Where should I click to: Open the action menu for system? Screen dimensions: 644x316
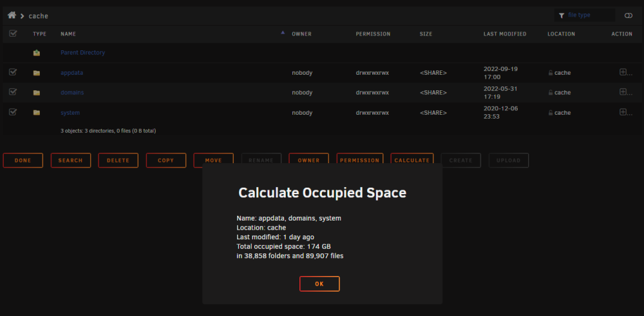(625, 112)
